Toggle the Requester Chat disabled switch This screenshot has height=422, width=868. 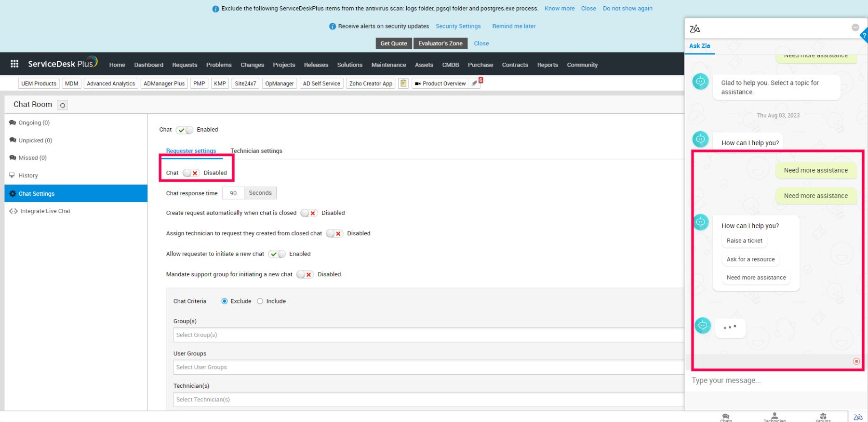(x=191, y=173)
